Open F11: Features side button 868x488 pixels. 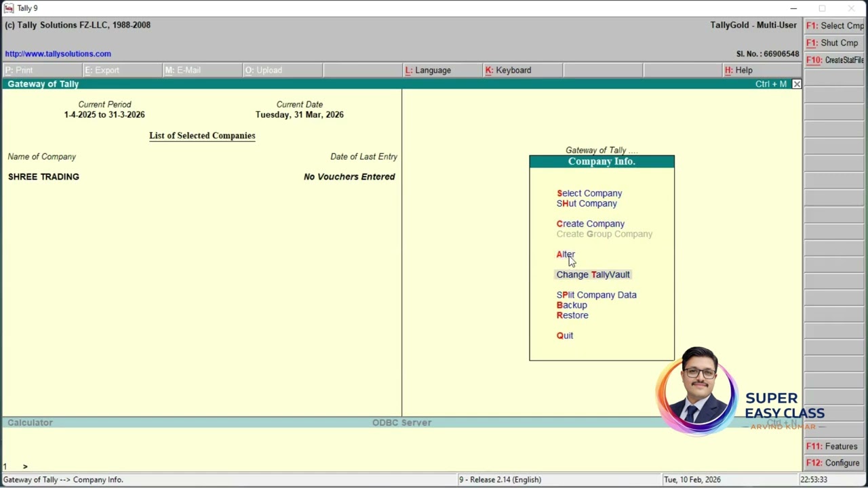(x=835, y=447)
